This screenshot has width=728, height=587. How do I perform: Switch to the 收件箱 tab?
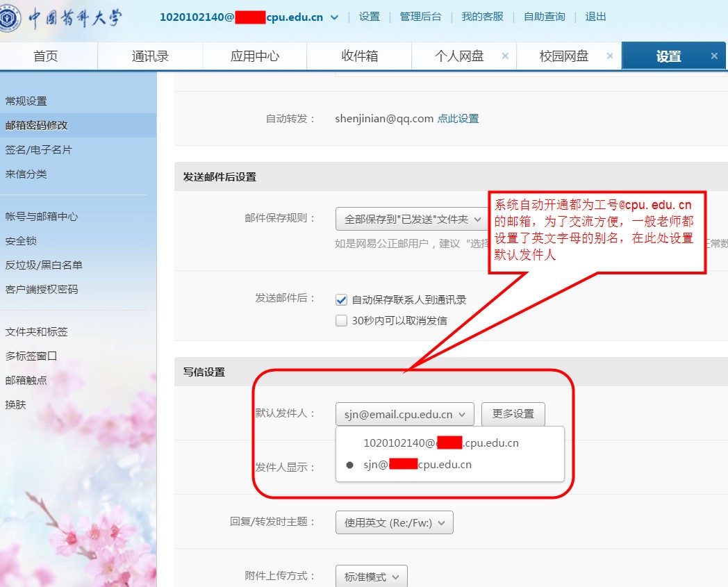pos(359,56)
